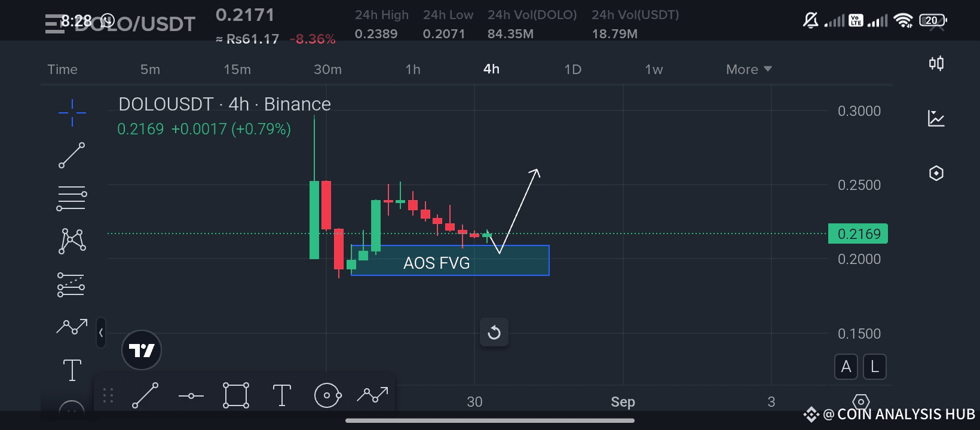Select the rectangle shape in floating toolbar
Screen dimensions: 980x430
click(236, 395)
